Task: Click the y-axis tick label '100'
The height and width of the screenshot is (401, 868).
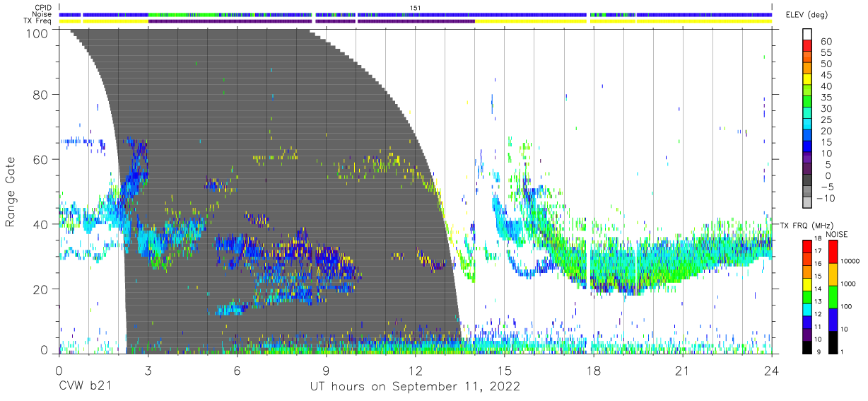Action: [x=37, y=33]
